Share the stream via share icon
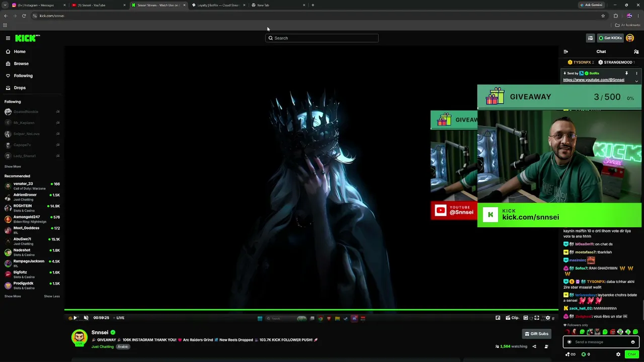Screen dimensions: 644x362 click(x=534, y=346)
